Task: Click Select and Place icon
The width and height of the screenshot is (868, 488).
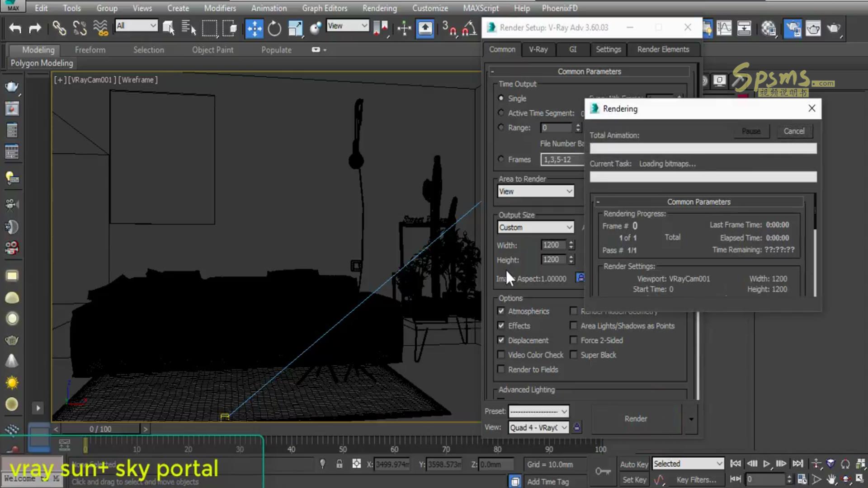Action: (x=316, y=28)
